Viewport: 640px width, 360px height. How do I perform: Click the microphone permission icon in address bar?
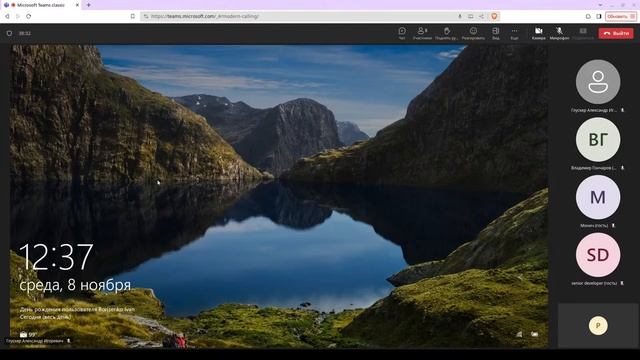tap(460, 16)
